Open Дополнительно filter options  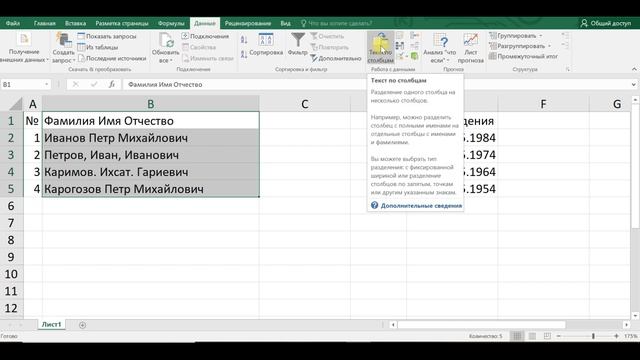(x=336, y=58)
